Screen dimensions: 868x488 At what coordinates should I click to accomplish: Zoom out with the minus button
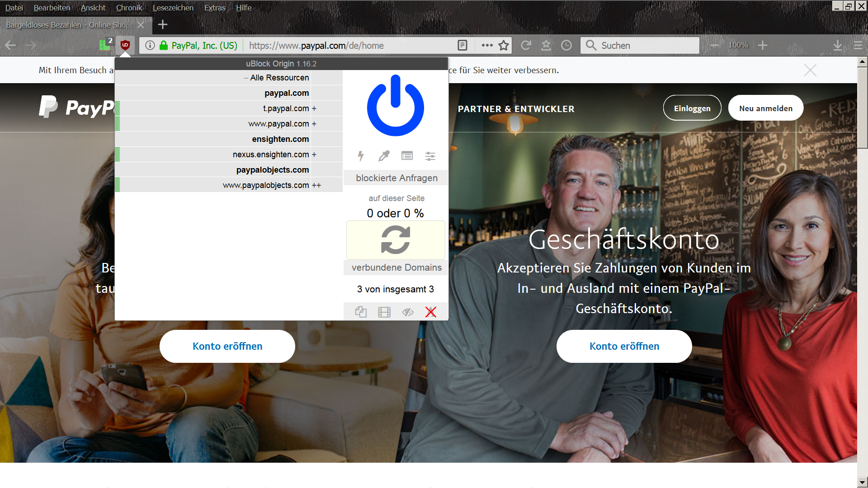click(x=715, y=45)
